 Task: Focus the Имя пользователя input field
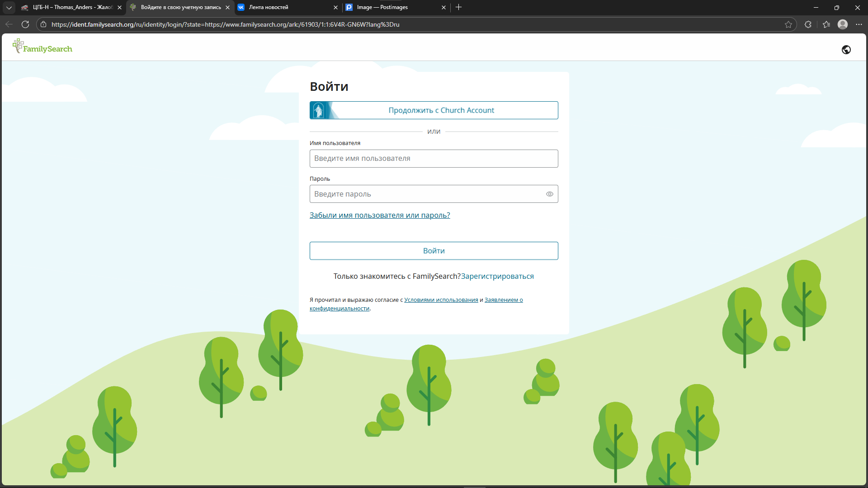tap(434, 159)
